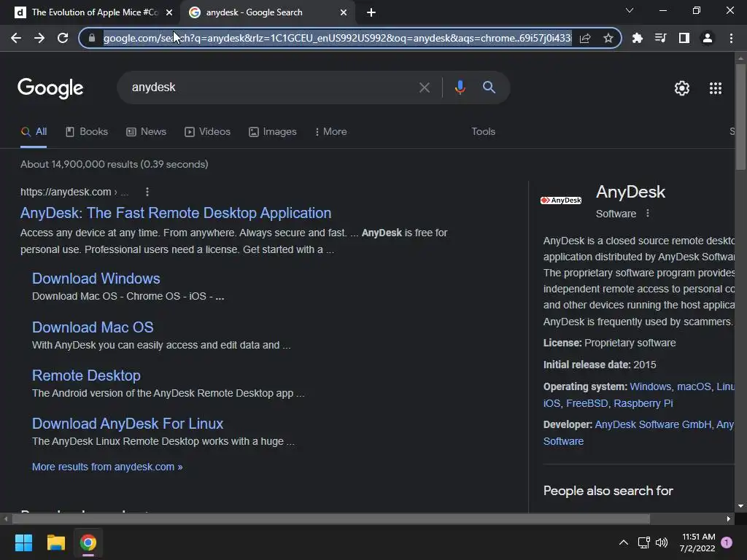Open the Raspberry Pi link
The width and height of the screenshot is (747, 560).
[x=643, y=403]
